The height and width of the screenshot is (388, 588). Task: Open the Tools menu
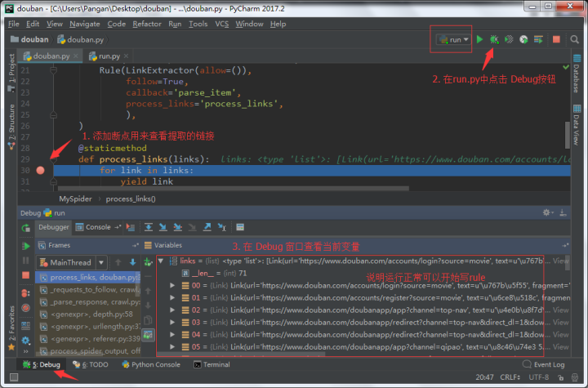198,24
